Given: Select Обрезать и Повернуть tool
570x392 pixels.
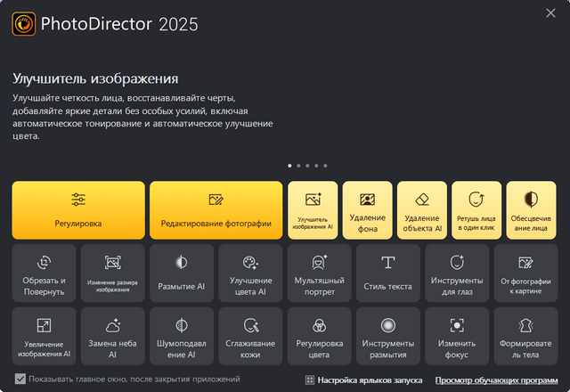Looking at the screenshot, I should (44, 273).
